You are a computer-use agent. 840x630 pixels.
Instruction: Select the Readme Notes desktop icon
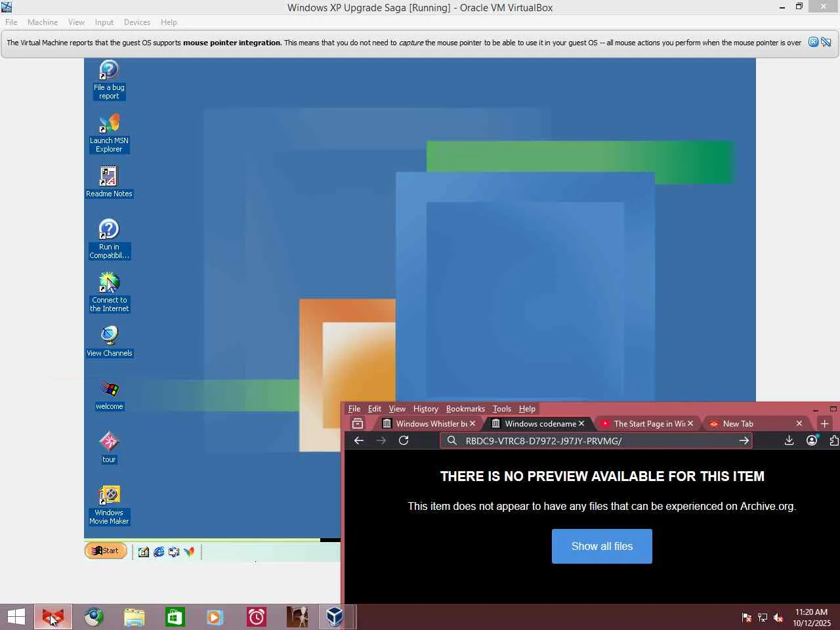[x=109, y=182]
